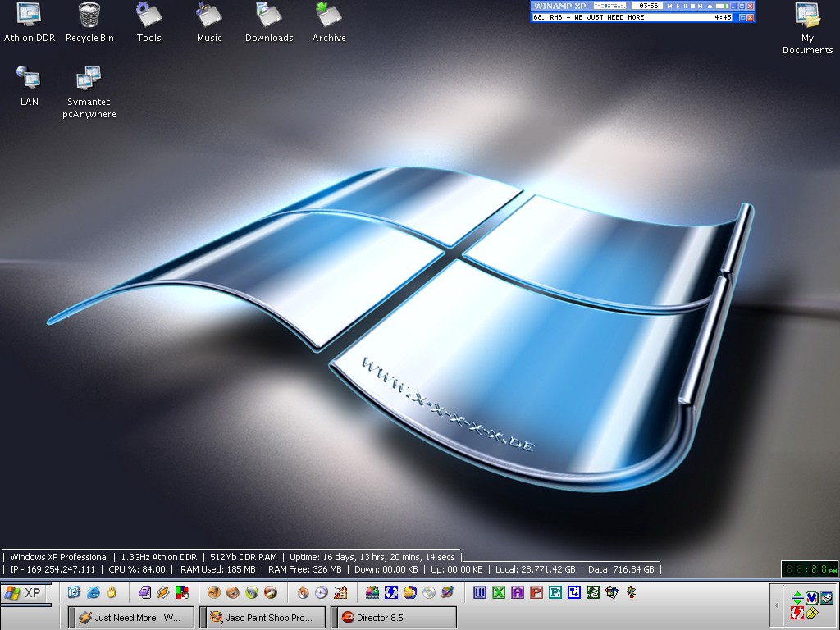Screen dimensions: 840x630
Task: Expand hidden system tray icons arrow
Action: [x=776, y=605]
